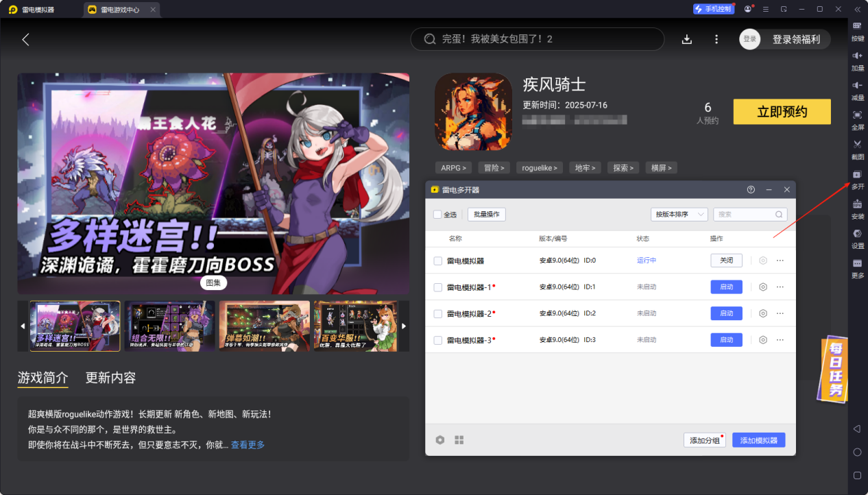This screenshot has width=868, height=495.
Task: Open the 更多 more tools icon
Action: (x=857, y=267)
